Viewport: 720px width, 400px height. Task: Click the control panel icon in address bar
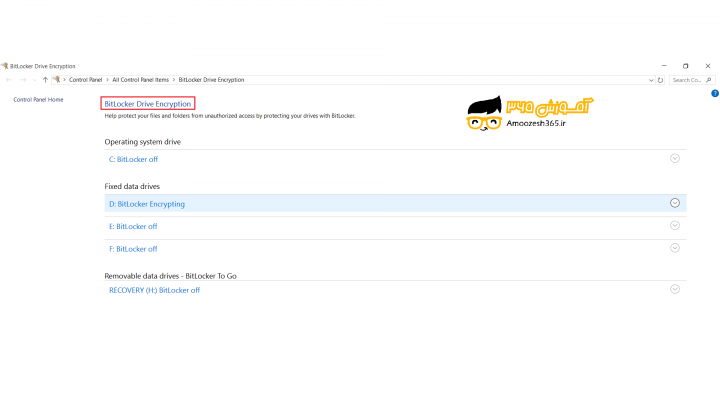click(56, 80)
